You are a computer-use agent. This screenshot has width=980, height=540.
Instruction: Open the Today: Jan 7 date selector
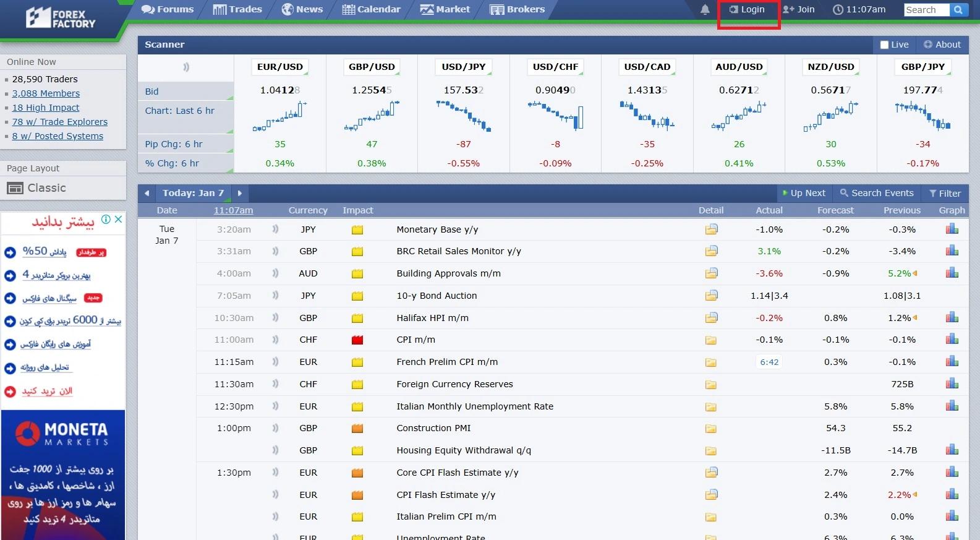pyautogui.click(x=193, y=193)
